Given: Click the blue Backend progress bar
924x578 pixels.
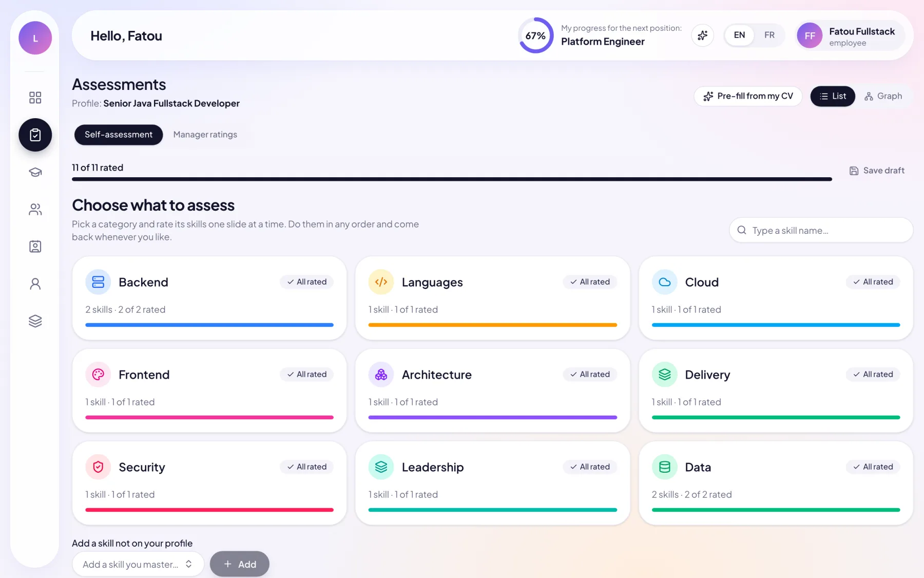Looking at the screenshot, I should click(x=209, y=325).
